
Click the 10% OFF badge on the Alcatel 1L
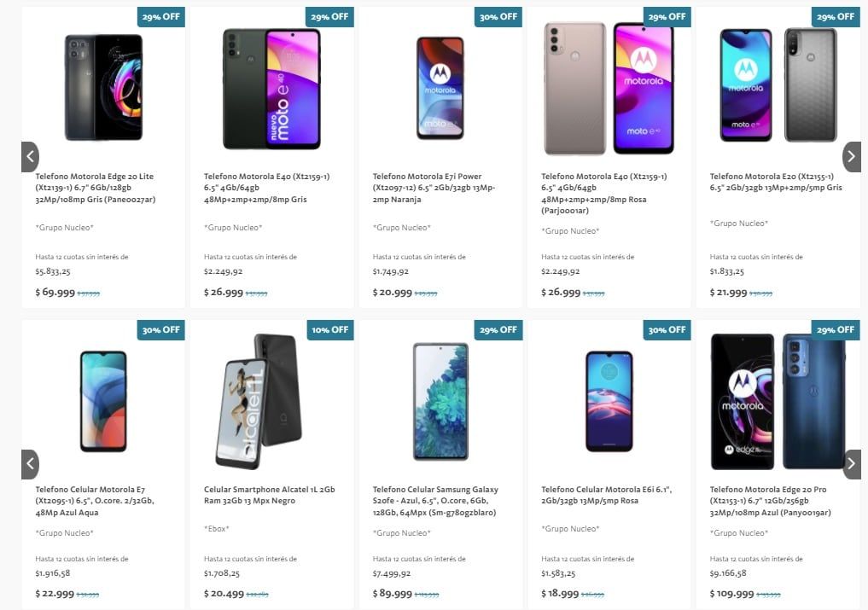coord(330,329)
